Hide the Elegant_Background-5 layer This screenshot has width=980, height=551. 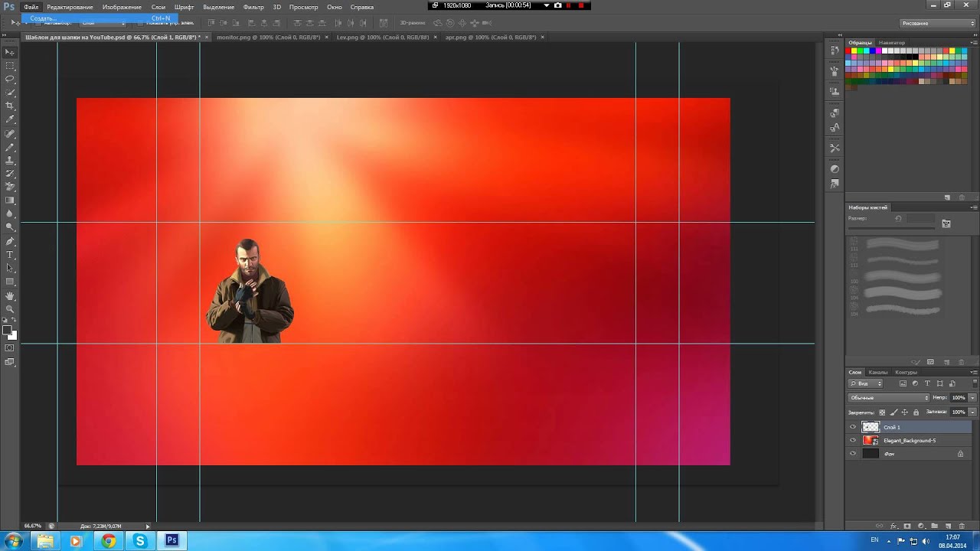tap(853, 440)
